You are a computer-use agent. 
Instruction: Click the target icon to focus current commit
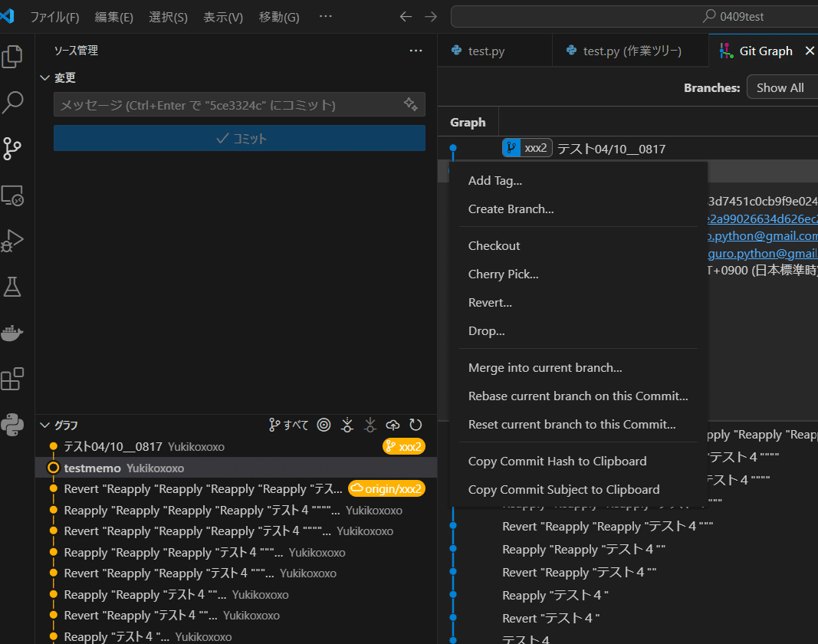(323, 425)
